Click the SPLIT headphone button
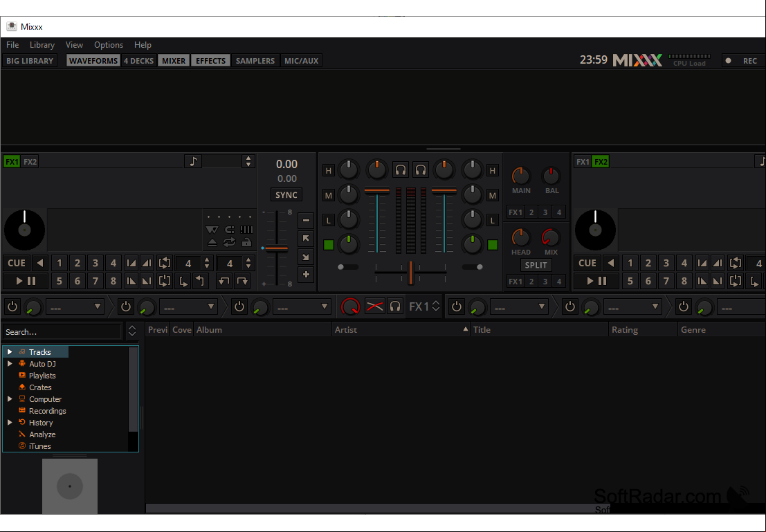This screenshot has width=766, height=532. click(536, 265)
